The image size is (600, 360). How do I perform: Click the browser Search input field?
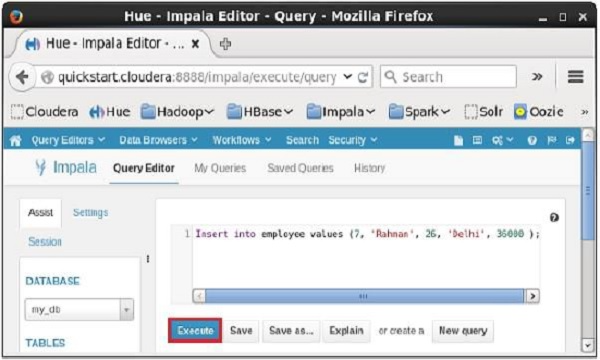click(x=448, y=77)
